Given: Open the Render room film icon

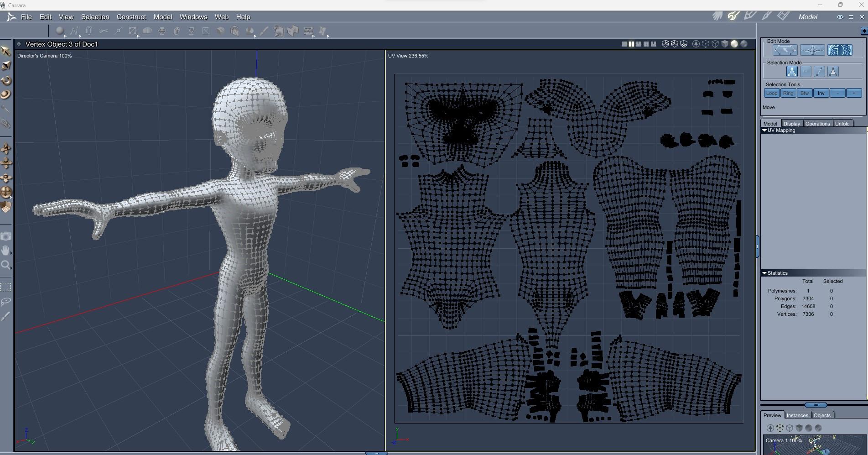Looking at the screenshot, I should point(783,16).
